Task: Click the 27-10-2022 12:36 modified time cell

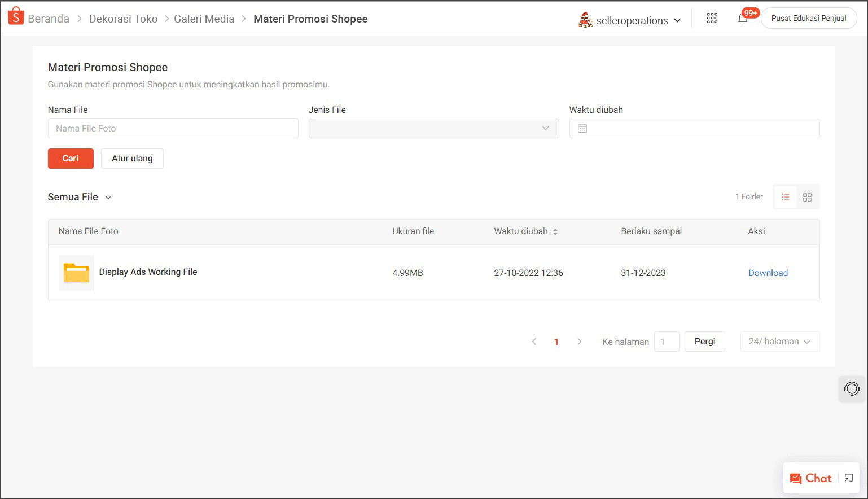Action: point(529,273)
